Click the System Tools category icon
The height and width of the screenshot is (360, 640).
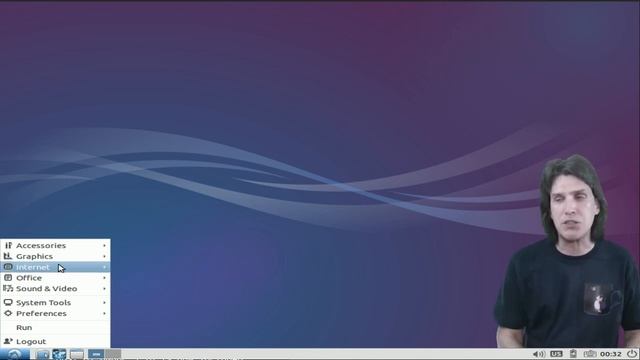coord(8,302)
